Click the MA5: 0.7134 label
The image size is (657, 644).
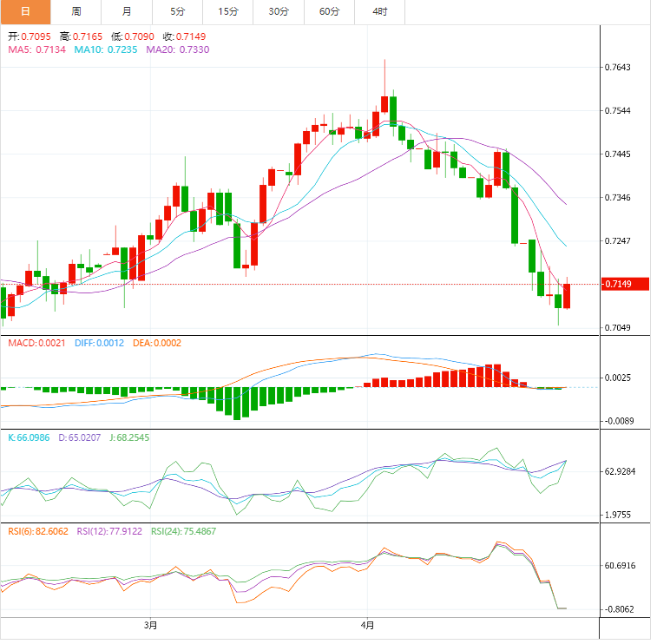pyautogui.click(x=37, y=49)
